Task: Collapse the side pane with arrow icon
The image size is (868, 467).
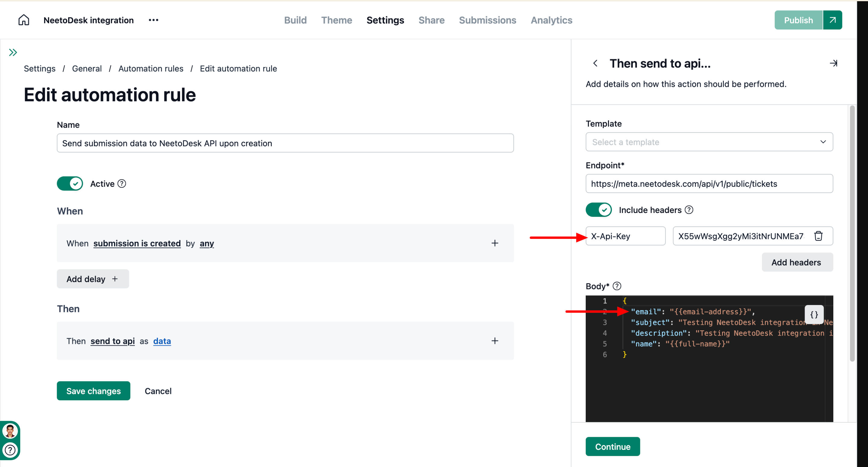Action: point(833,63)
